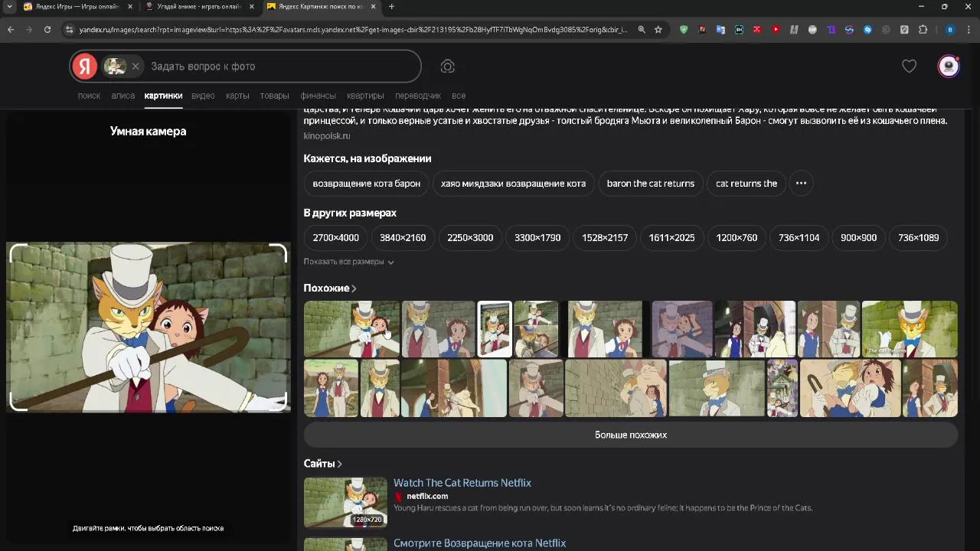Open the 'квартиры' tab
This screenshot has height=551, width=980.
(365, 96)
